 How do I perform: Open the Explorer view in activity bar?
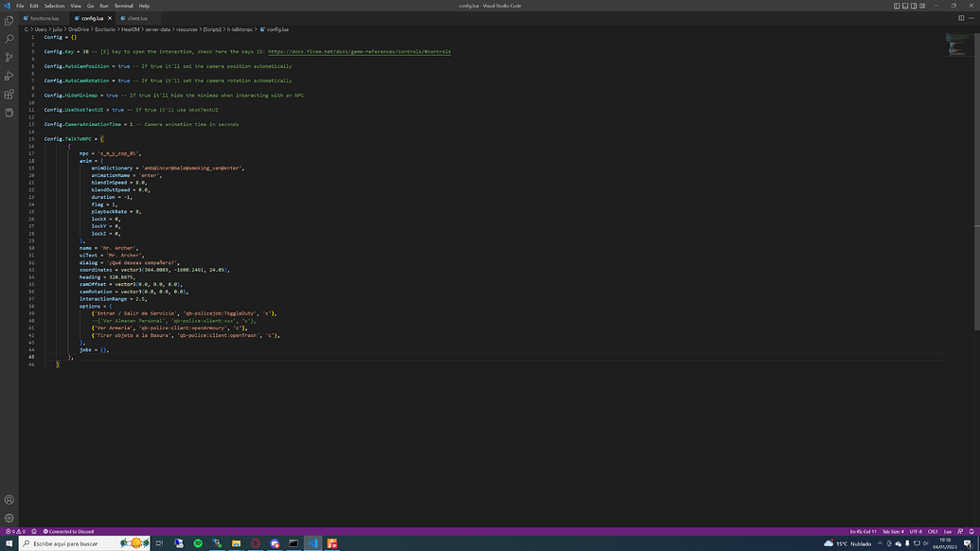(9, 21)
